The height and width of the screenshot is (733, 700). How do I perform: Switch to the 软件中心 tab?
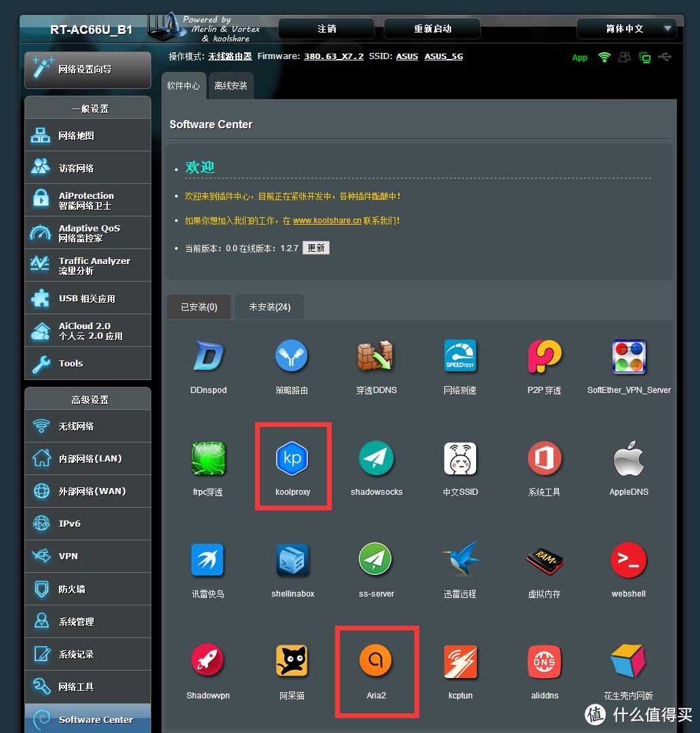[184, 86]
